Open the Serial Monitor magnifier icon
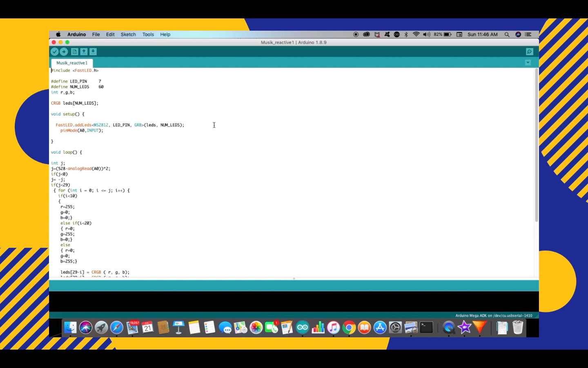 (530, 52)
